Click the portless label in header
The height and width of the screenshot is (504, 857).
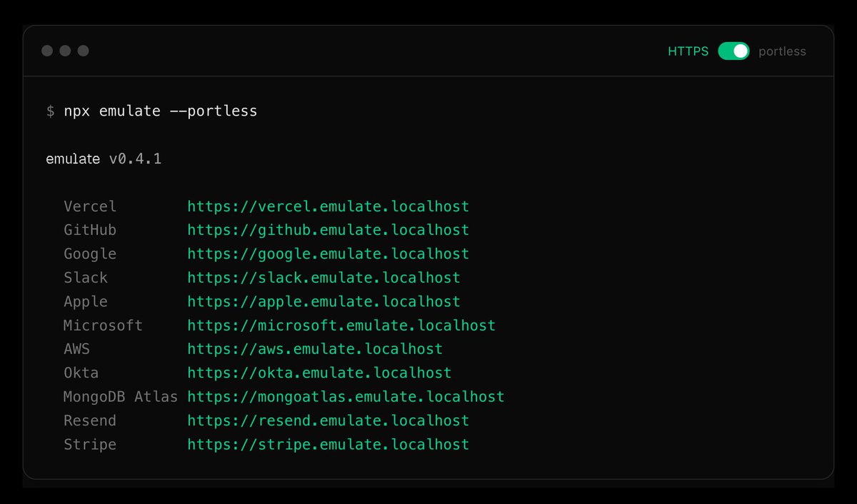tap(782, 51)
